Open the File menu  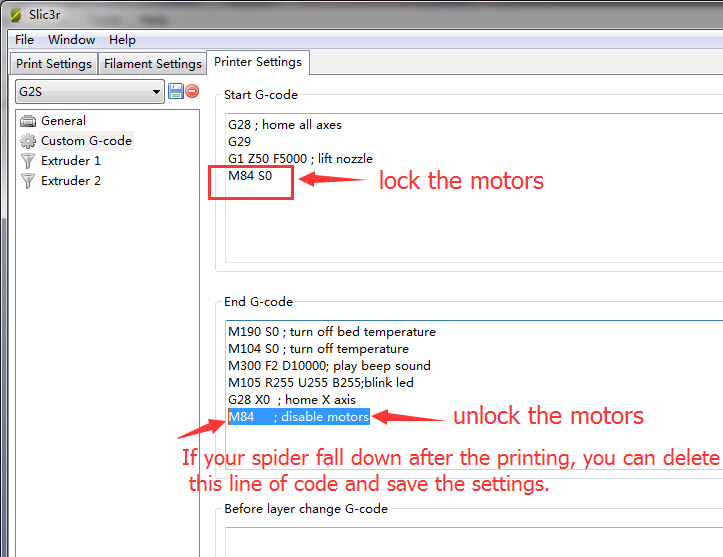click(25, 40)
